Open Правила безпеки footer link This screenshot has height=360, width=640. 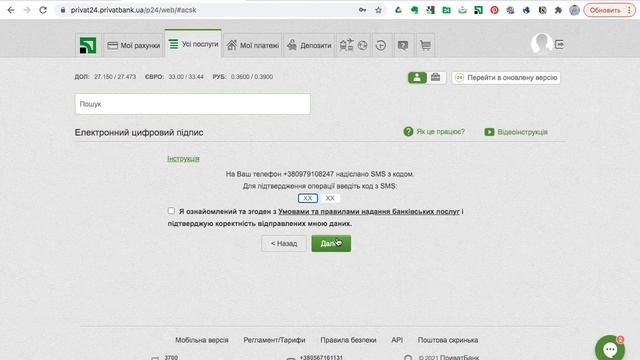click(x=348, y=340)
